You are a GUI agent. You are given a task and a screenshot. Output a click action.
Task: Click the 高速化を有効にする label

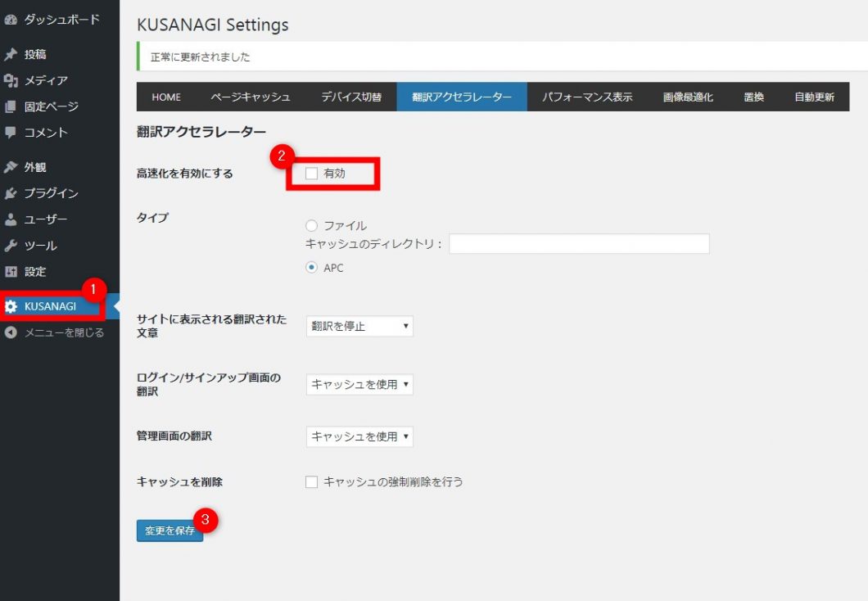(185, 174)
